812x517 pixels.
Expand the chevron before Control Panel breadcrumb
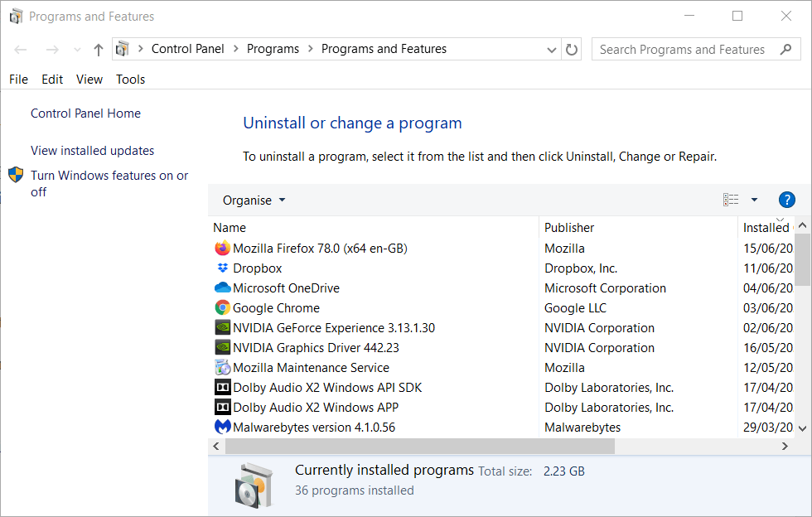pyautogui.click(x=140, y=49)
